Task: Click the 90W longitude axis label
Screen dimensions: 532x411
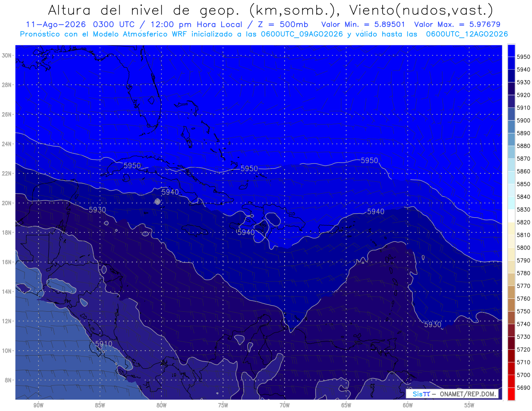Action: pos(39,405)
